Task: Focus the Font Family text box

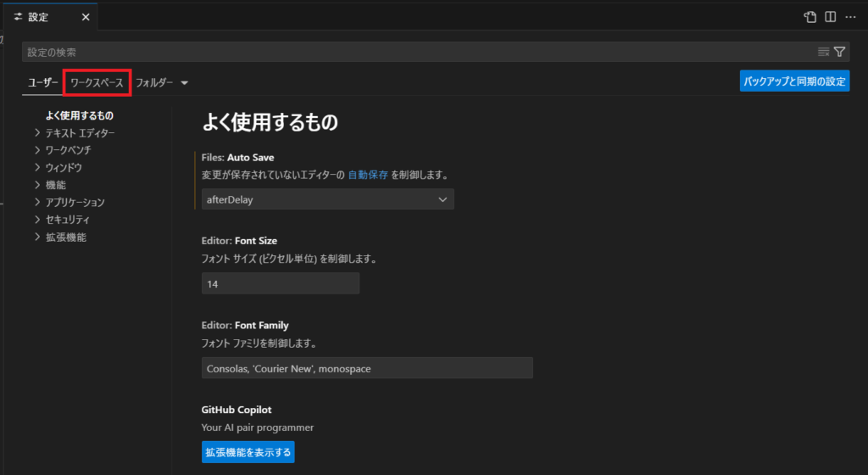Action: click(x=367, y=368)
